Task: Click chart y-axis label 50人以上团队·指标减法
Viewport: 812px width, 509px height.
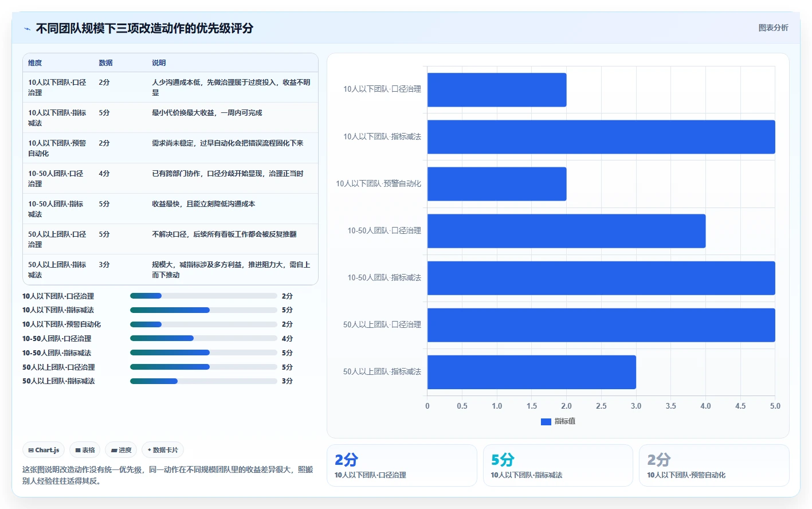Action: 382,372
